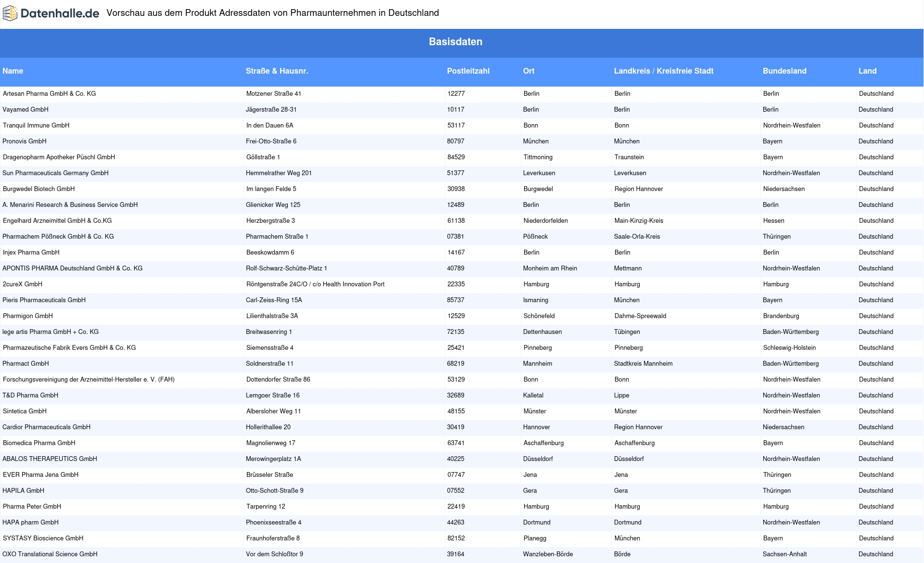The height and width of the screenshot is (563, 924).
Task: Select the Pronovis GmbH row name
Action: pyautogui.click(x=25, y=141)
